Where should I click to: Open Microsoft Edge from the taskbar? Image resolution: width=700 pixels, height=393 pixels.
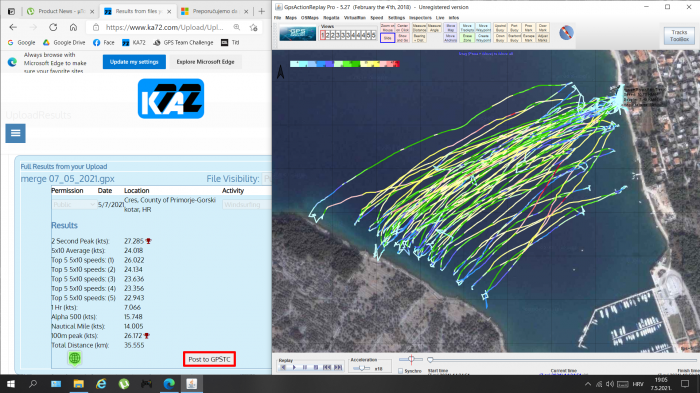169,384
